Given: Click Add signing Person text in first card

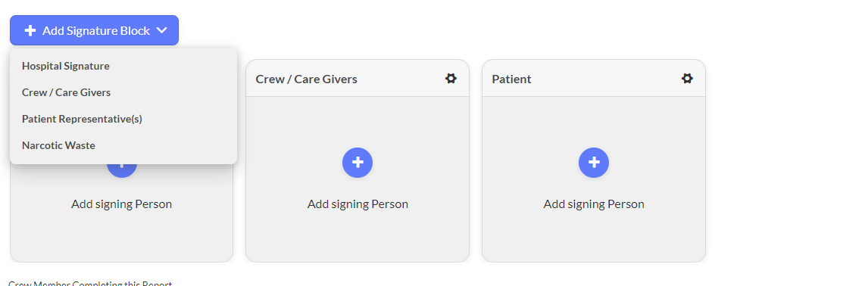Looking at the screenshot, I should [x=122, y=204].
